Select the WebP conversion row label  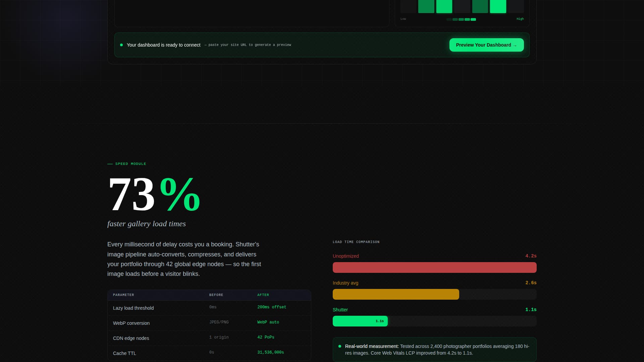[x=131, y=323]
